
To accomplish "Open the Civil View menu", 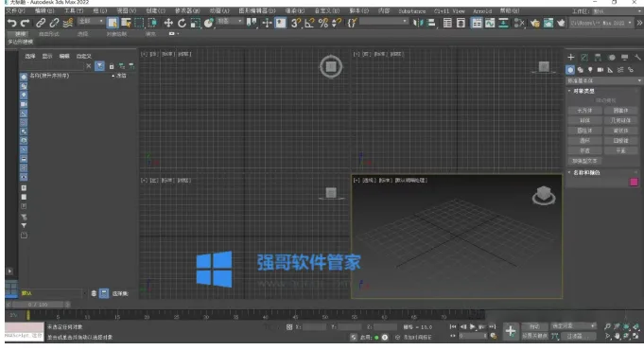I will (449, 11).
